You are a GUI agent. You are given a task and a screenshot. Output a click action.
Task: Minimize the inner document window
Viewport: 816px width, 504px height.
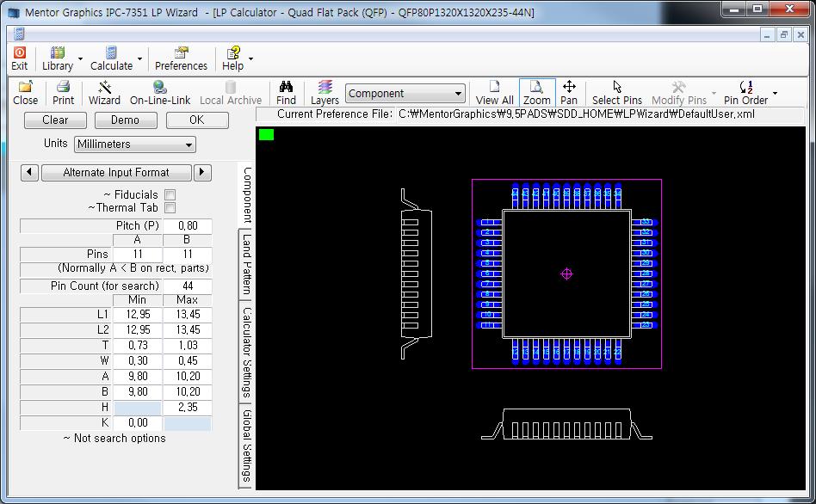pyautogui.click(x=767, y=35)
